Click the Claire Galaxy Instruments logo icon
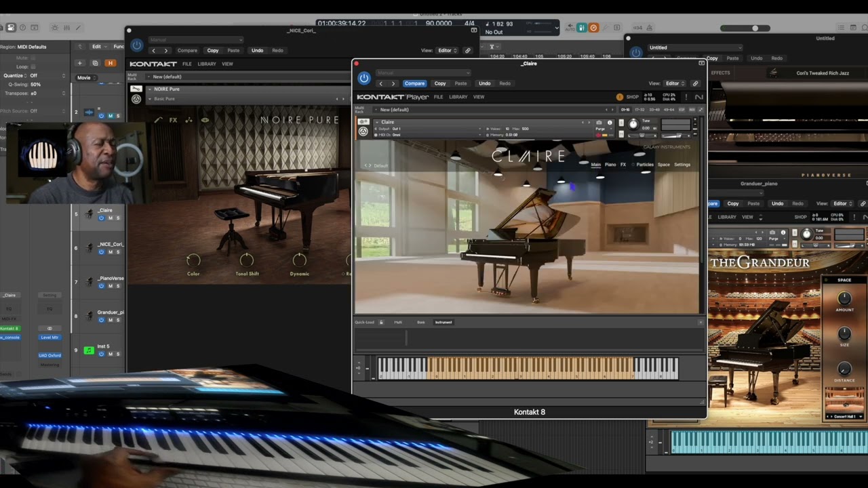The image size is (868, 488). [363, 131]
